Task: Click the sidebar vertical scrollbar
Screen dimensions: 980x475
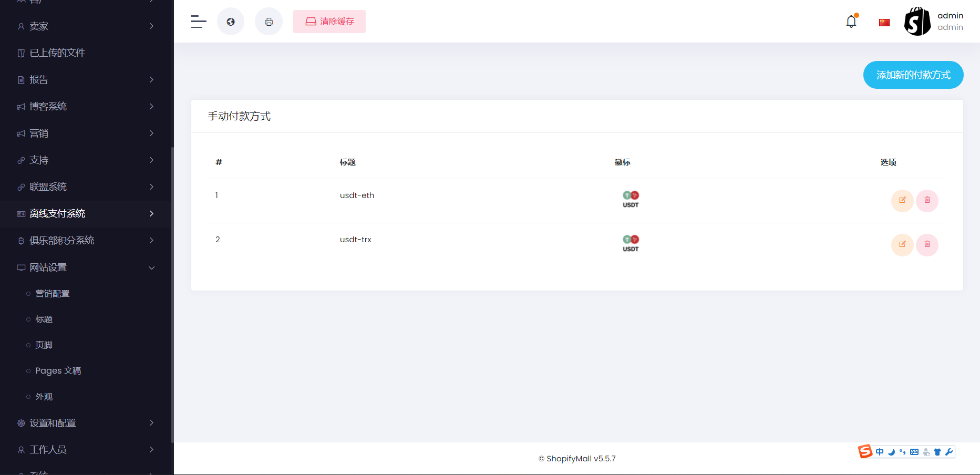Action: click(172, 294)
